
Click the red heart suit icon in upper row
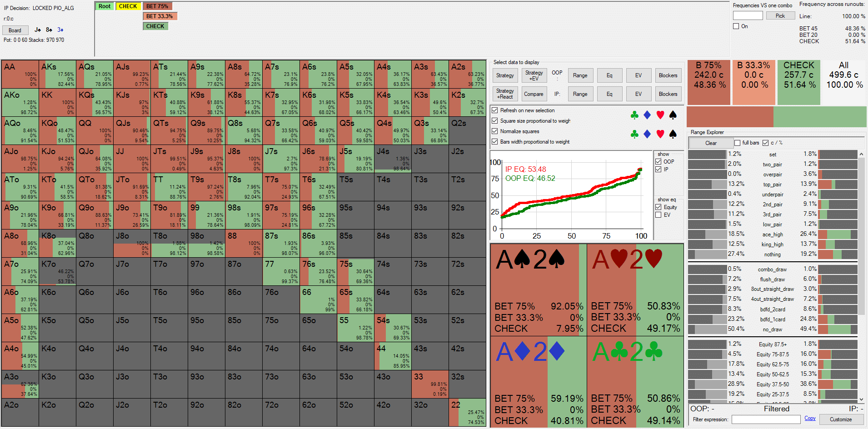[x=660, y=115]
